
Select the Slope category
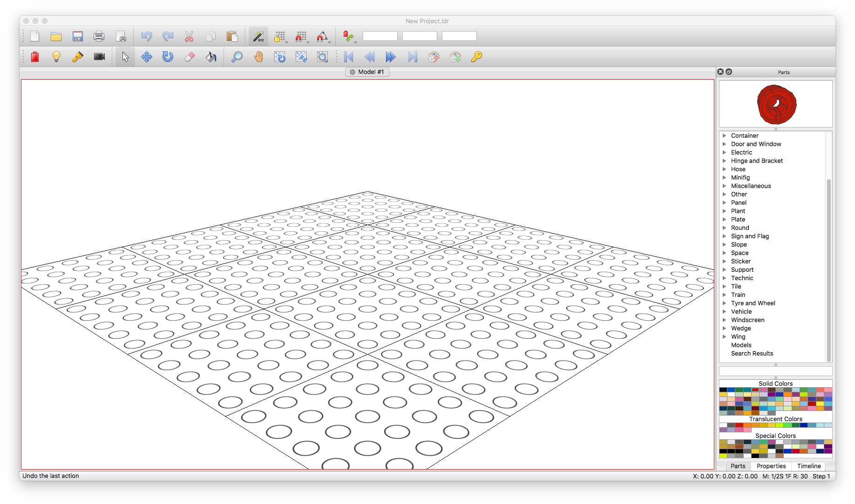(739, 244)
